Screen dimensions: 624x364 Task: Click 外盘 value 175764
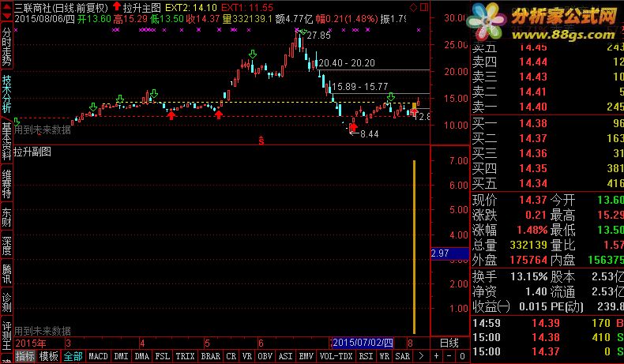529,261
